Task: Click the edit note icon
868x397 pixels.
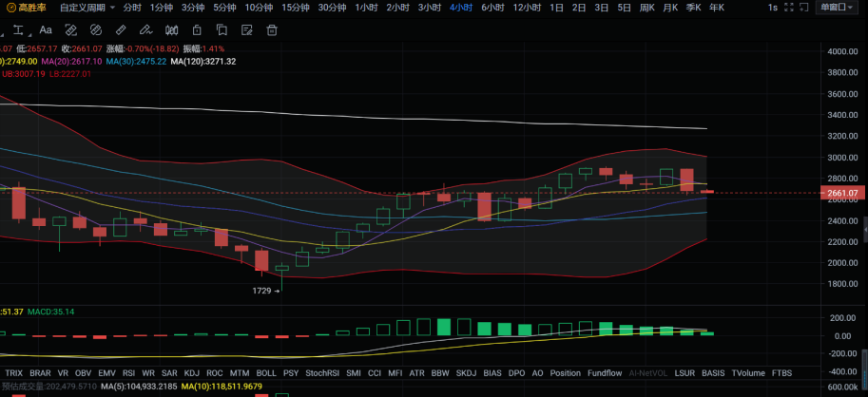Action: point(247,29)
